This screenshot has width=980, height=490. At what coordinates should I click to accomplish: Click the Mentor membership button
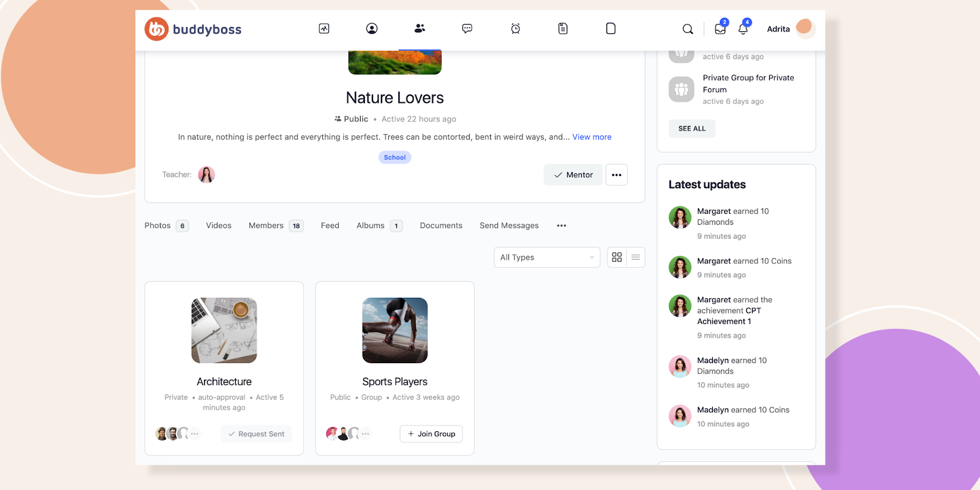[573, 175]
